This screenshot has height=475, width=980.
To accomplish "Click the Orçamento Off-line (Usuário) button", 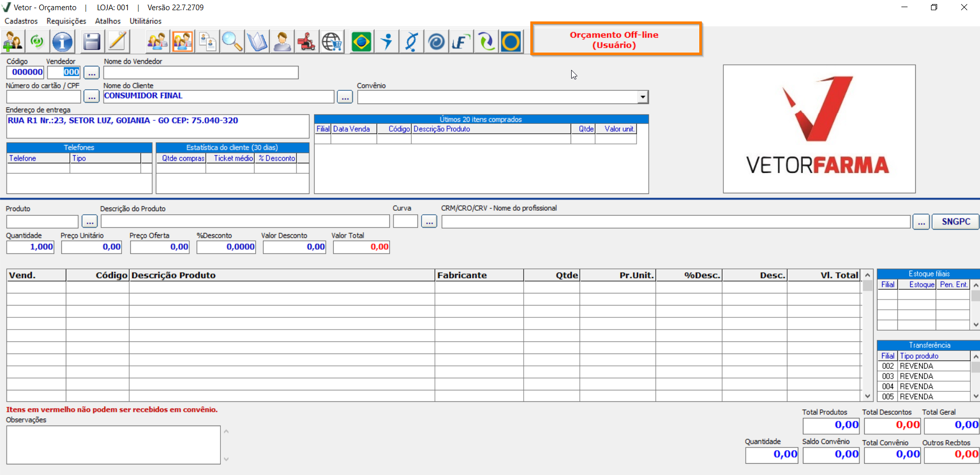I will pyautogui.click(x=616, y=39).
